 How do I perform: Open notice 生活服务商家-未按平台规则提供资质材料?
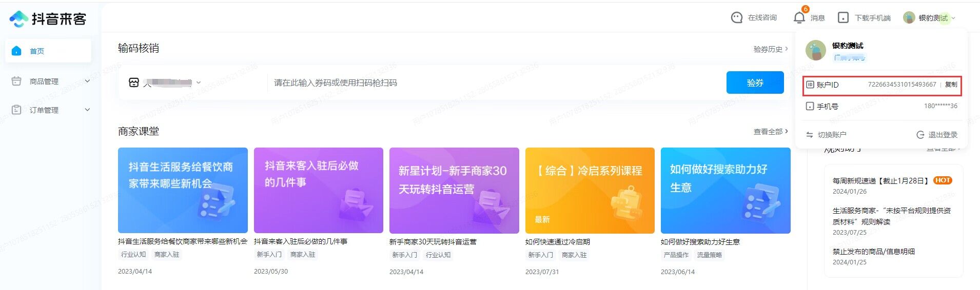tap(891, 216)
